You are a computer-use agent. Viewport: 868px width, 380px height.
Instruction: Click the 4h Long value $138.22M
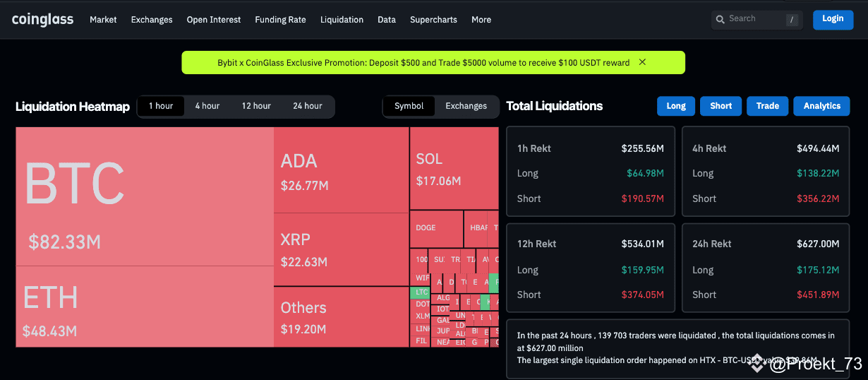coord(818,173)
